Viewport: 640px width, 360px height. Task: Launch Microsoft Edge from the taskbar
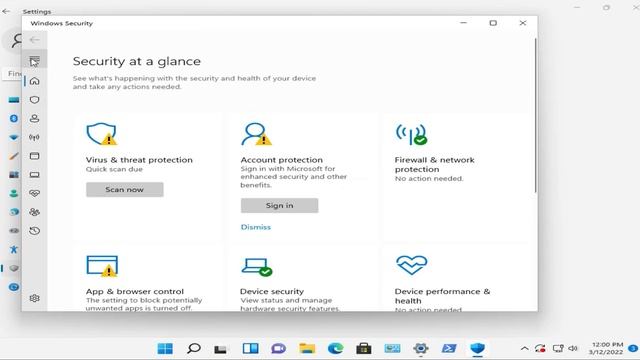tap(336, 348)
